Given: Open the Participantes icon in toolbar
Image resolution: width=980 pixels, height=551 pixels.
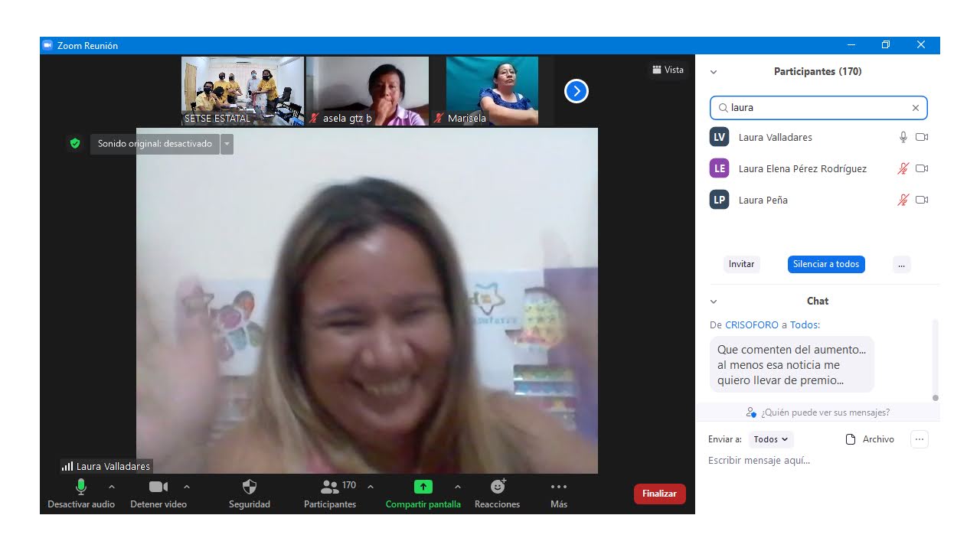Looking at the screenshot, I should tap(330, 487).
